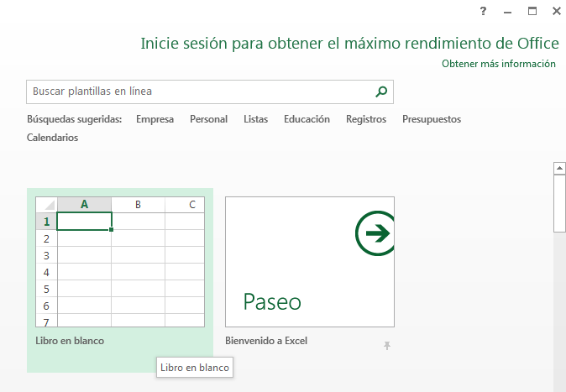Image resolution: width=566 pixels, height=392 pixels.
Task: Click the search magnifier icon
Action: (x=381, y=91)
